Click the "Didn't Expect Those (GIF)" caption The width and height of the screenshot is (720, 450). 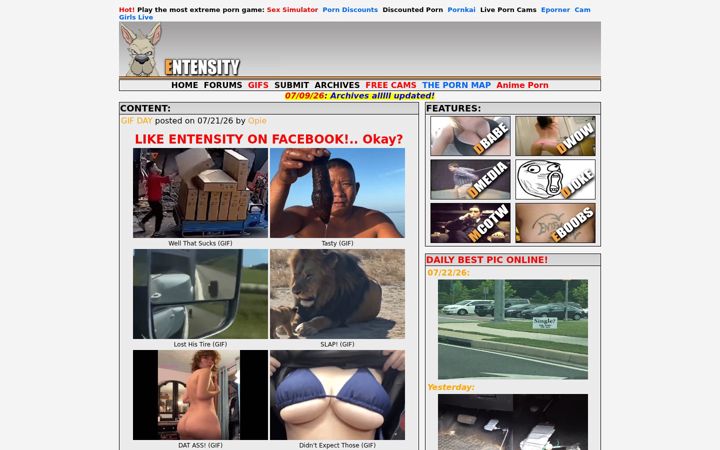pyautogui.click(x=338, y=445)
